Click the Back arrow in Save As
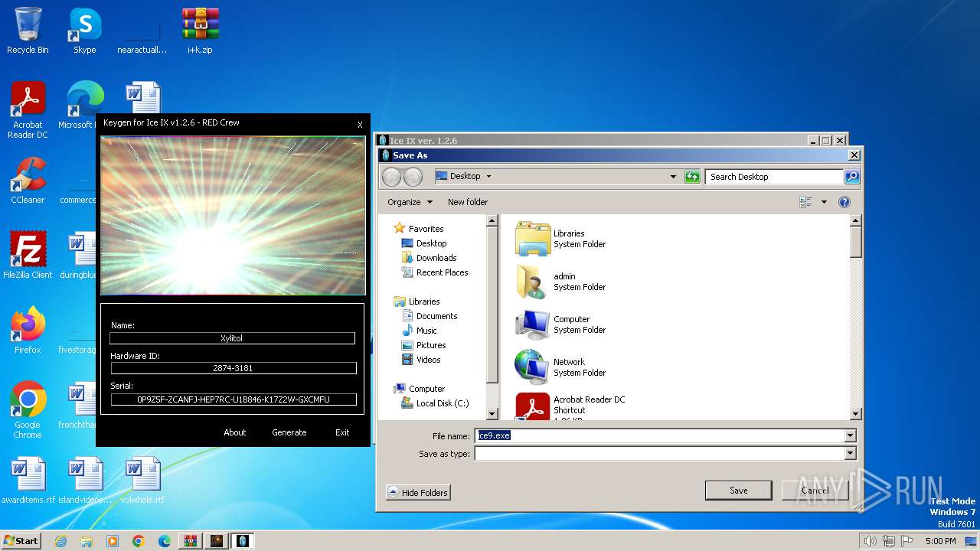 (391, 177)
